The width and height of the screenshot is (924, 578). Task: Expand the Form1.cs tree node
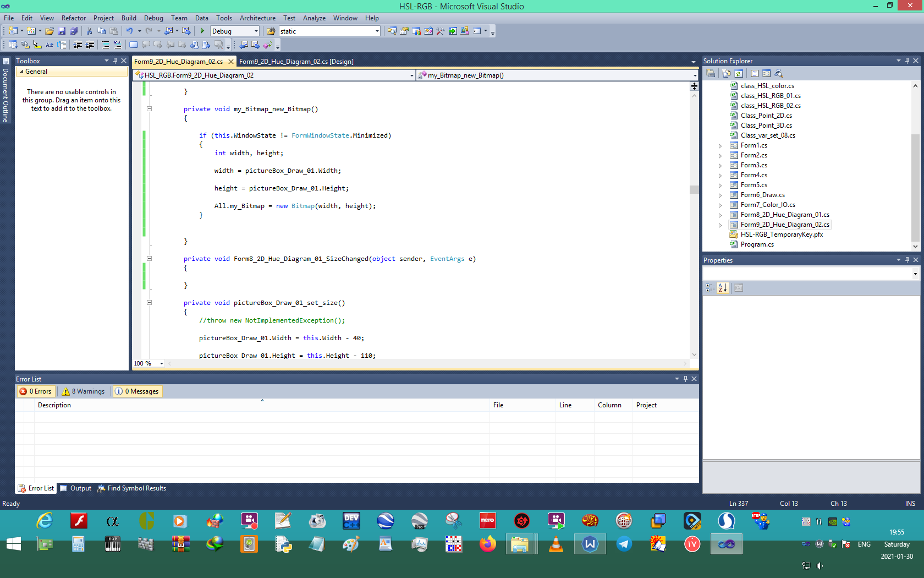720,146
